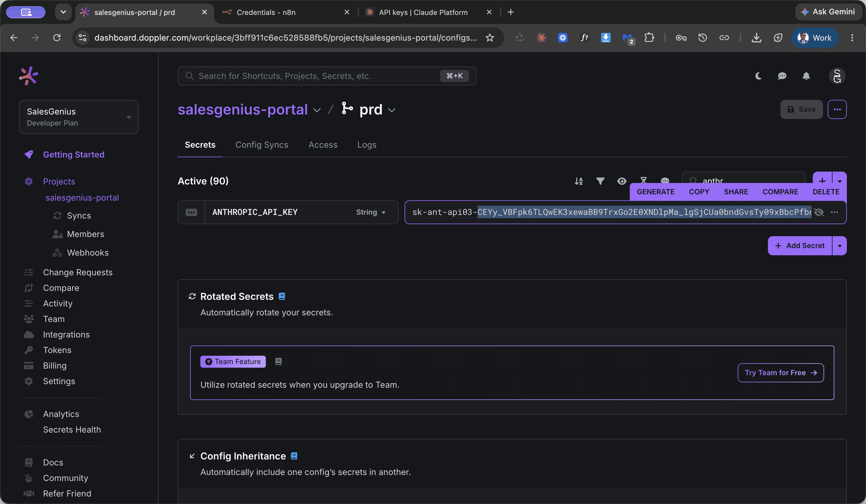Viewport: 866px width, 504px height.
Task: Expand salesgenius-portal project dropdown chevron
Action: (x=317, y=110)
